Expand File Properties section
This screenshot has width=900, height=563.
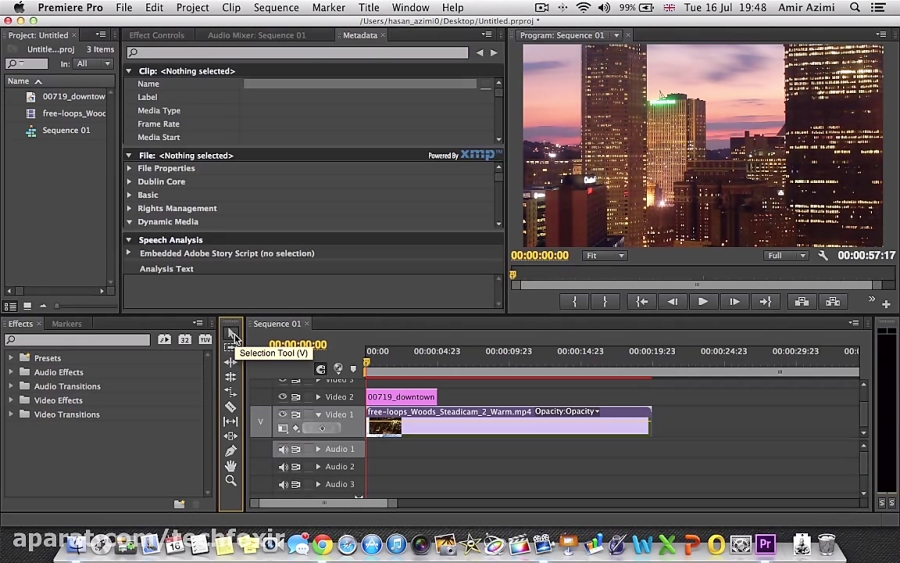pyautogui.click(x=129, y=168)
